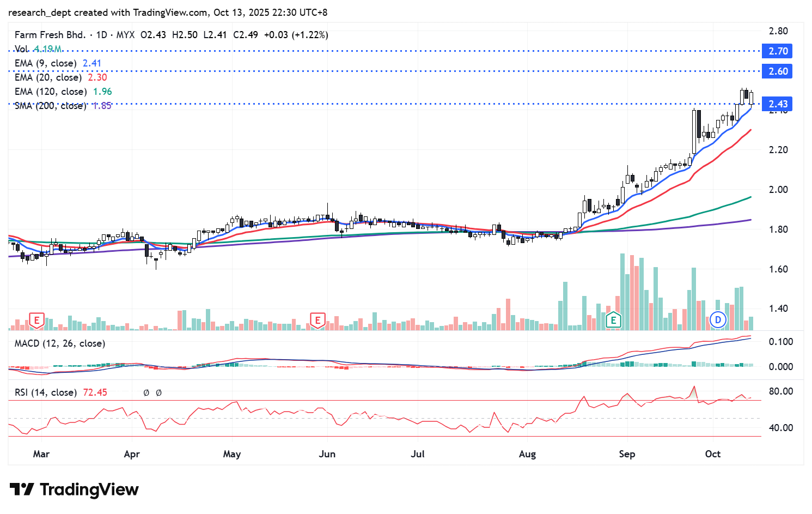This screenshot has height=514, width=812.
Task: Toggle the EMA (9, close) indicator legend
Action: coord(45,63)
